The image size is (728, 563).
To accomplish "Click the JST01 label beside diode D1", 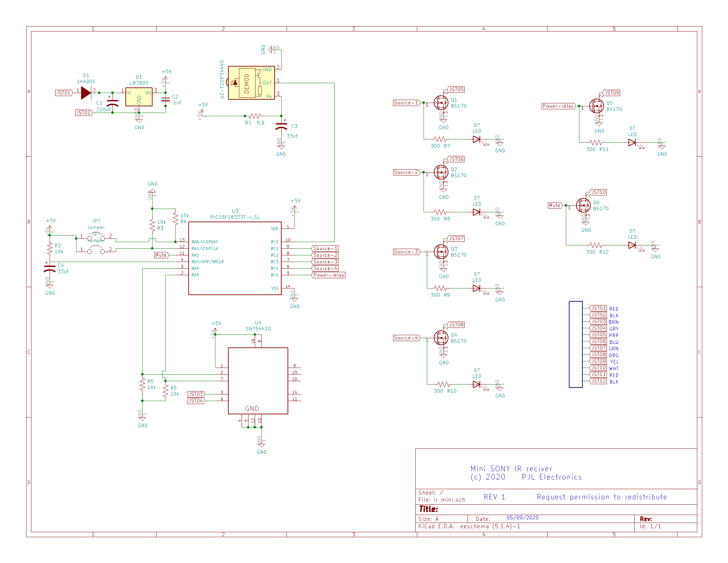I will (63, 93).
